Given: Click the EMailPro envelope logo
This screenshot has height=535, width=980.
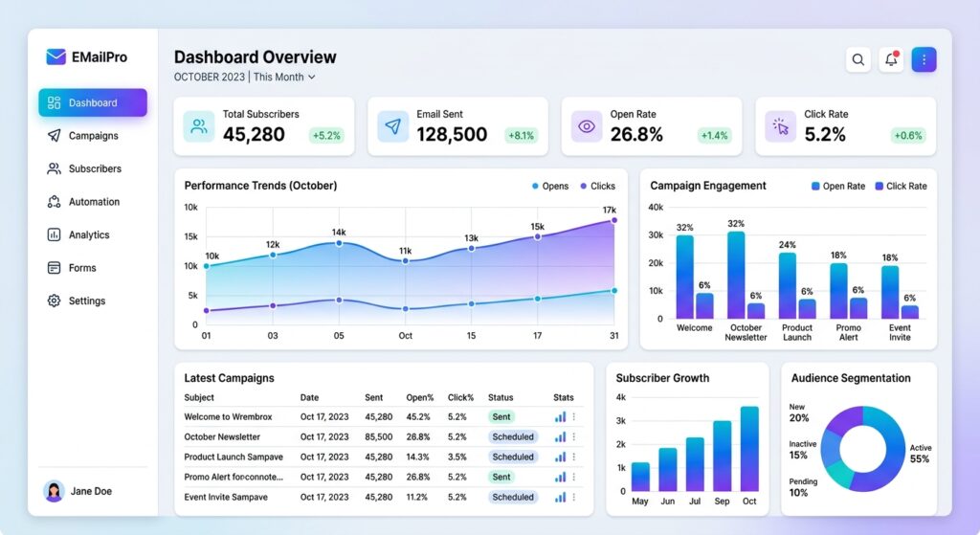Looking at the screenshot, I should tap(56, 56).
